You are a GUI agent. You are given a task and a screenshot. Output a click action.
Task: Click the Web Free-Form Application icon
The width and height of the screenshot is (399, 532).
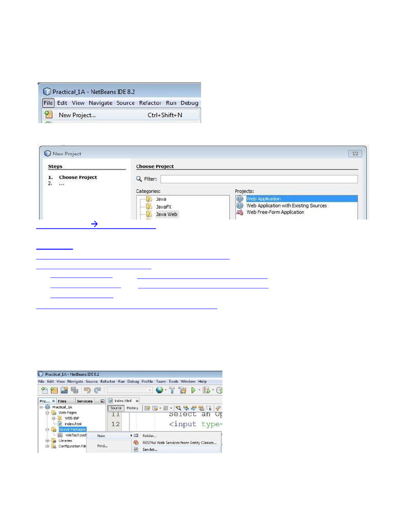click(x=240, y=212)
